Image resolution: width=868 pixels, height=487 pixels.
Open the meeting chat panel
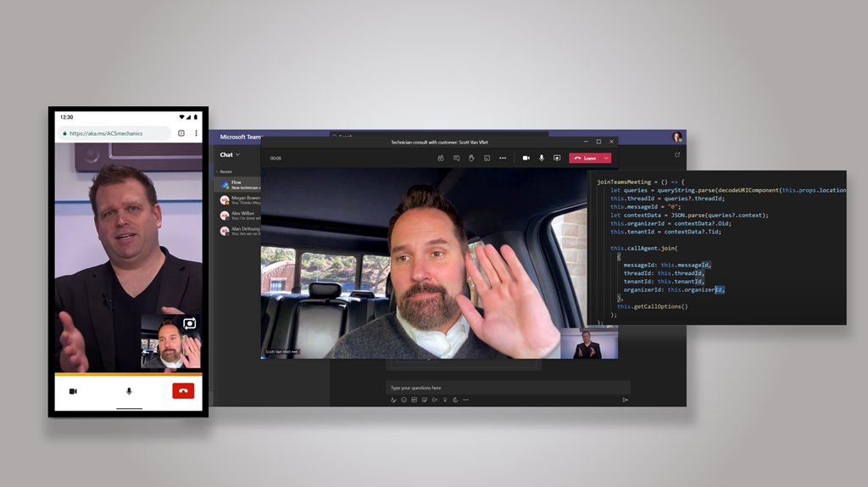(456, 158)
